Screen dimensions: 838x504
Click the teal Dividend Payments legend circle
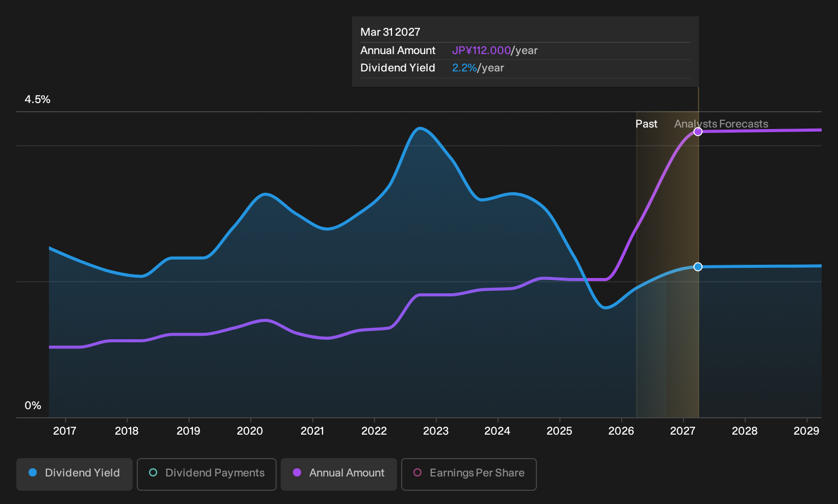coord(153,472)
